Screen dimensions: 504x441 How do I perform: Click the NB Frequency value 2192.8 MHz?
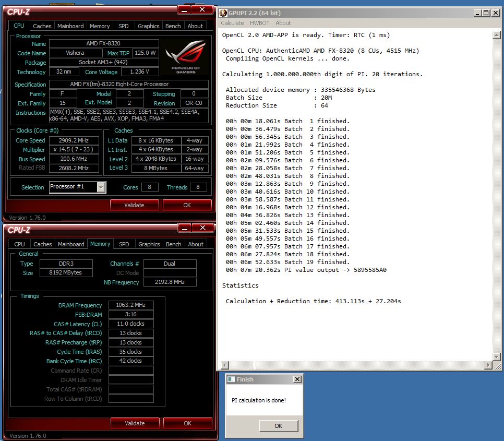tap(170, 282)
